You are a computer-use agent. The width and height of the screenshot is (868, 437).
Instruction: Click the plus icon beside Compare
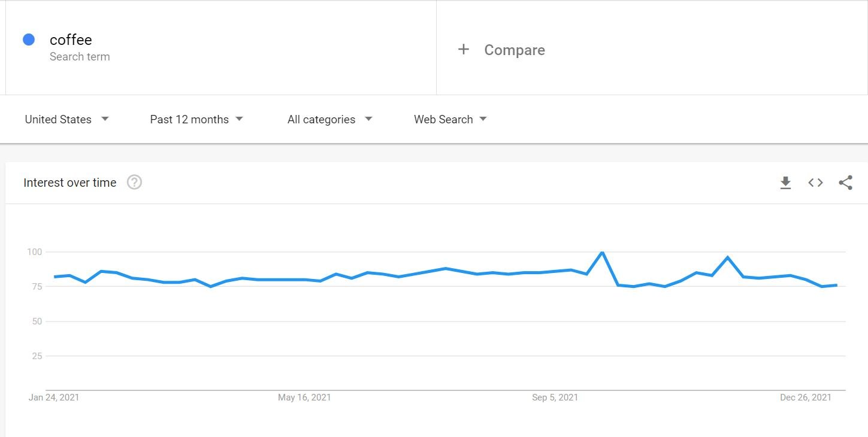[464, 50]
